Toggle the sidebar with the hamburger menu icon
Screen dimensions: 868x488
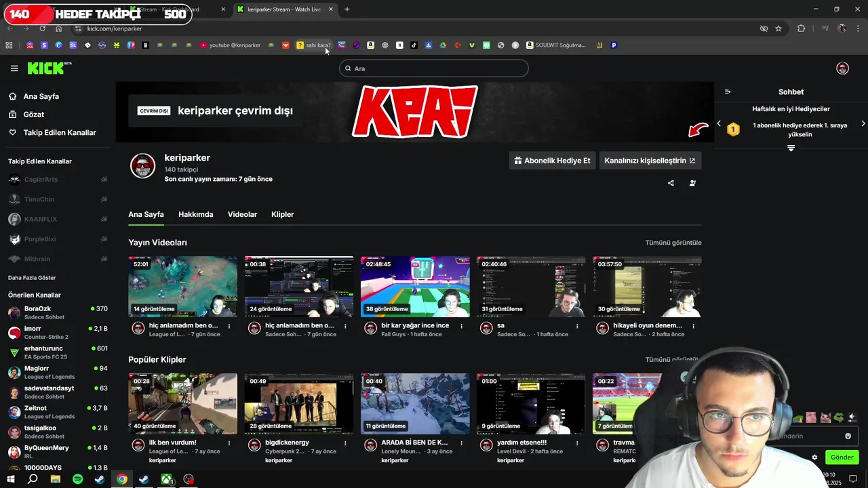[14, 68]
